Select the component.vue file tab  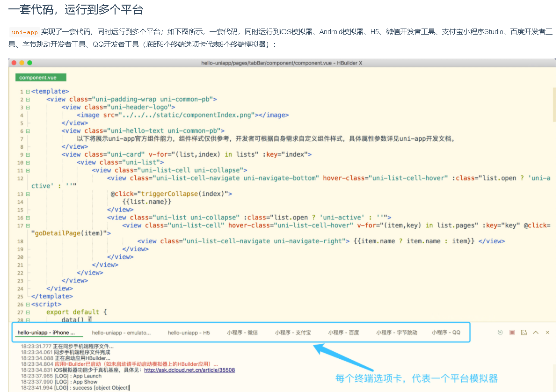pyautogui.click(x=40, y=77)
